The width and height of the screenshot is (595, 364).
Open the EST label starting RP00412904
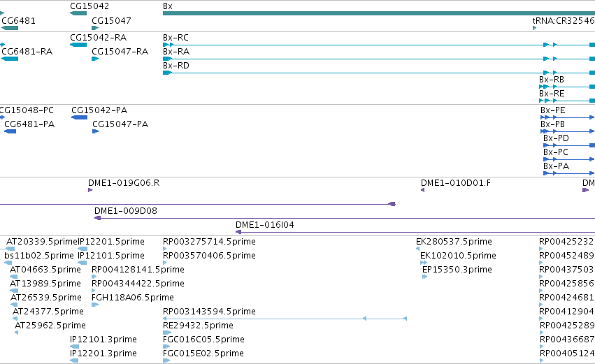[567, 312]
